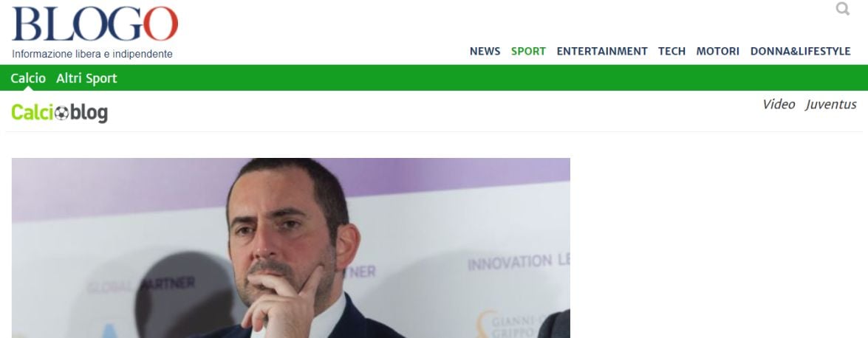This screenshot has height=338, width=868.
Task: Click the soccer ball in Calcioblog logo
Action: (61, 113)
